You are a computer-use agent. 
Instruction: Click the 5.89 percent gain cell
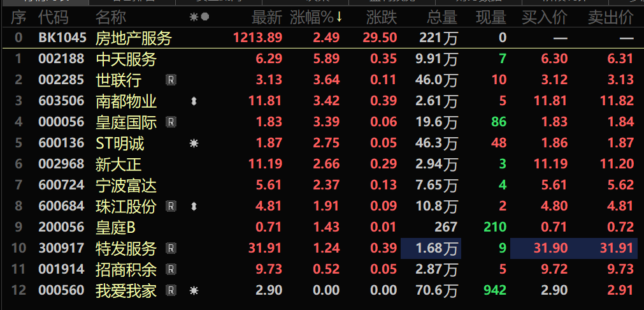tap(327, 59)
